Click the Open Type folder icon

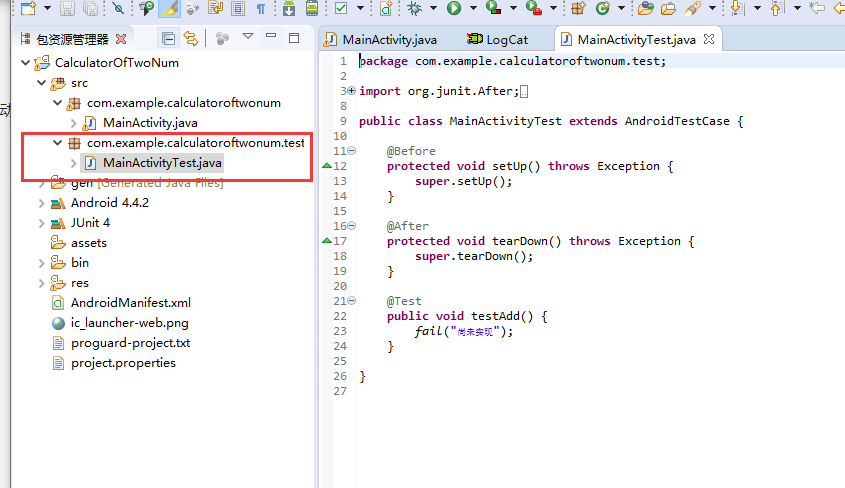coord(646,8)
